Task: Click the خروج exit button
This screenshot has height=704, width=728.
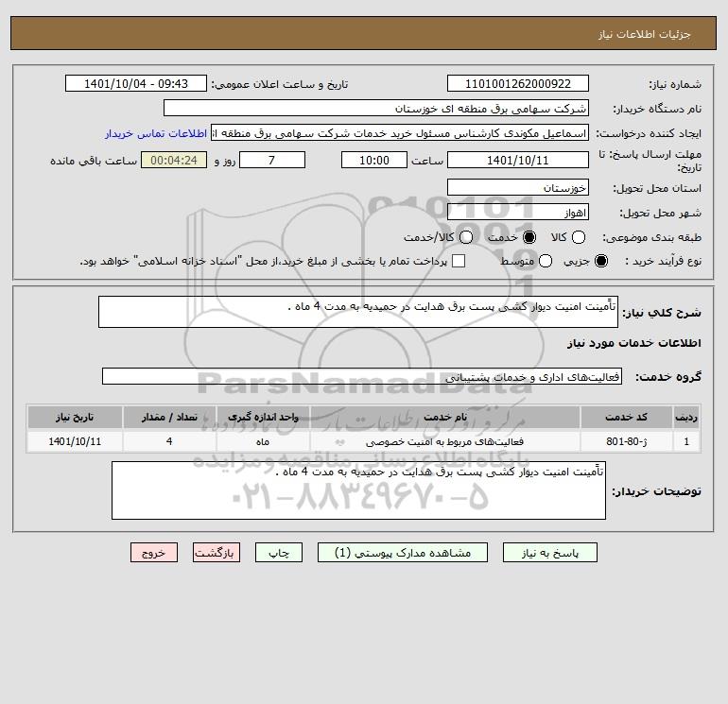Action: pos(154,553)
